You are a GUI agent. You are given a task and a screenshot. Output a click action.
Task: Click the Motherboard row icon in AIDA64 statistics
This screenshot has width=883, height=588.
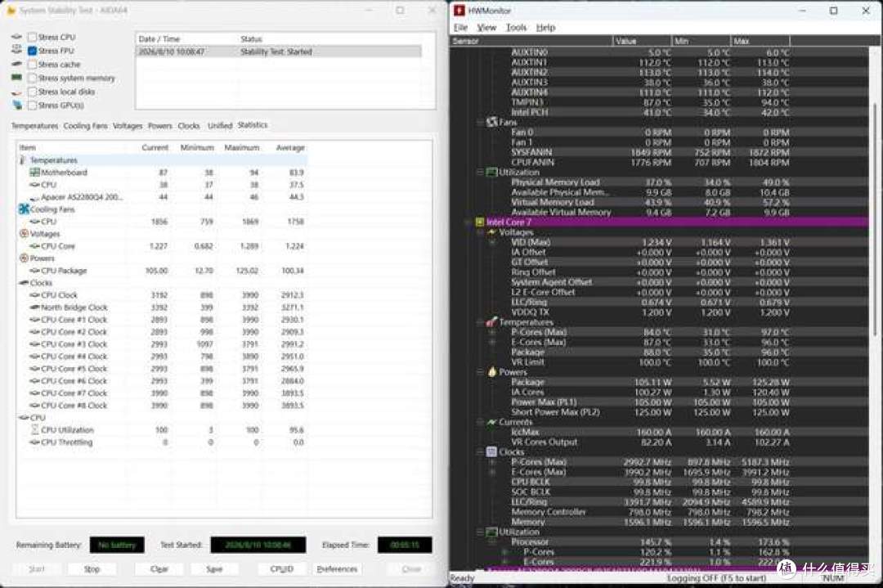click(x=34, y=173)
